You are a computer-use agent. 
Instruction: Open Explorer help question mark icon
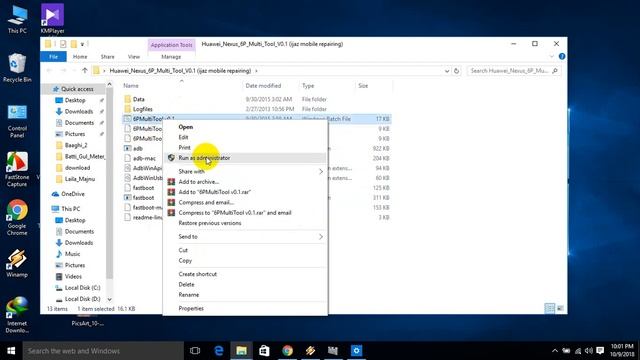coord(562,56)
